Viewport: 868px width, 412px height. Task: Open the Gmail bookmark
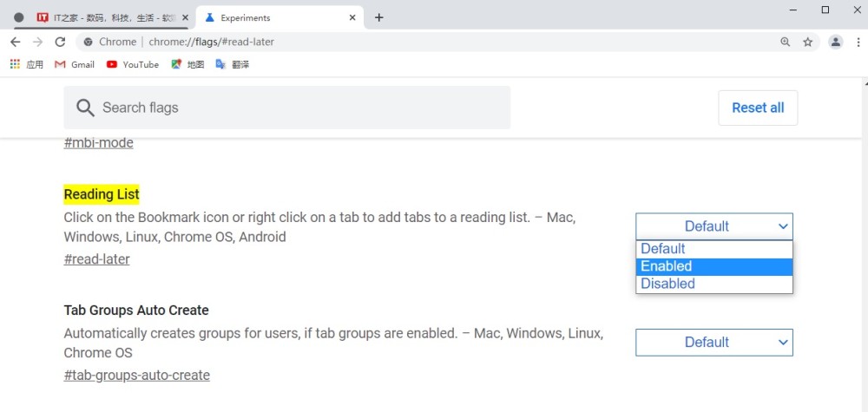(75, 64)
